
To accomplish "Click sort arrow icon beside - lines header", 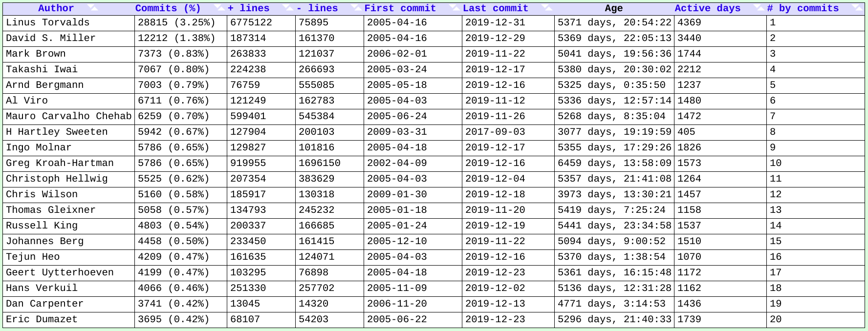I will [355, 8].
